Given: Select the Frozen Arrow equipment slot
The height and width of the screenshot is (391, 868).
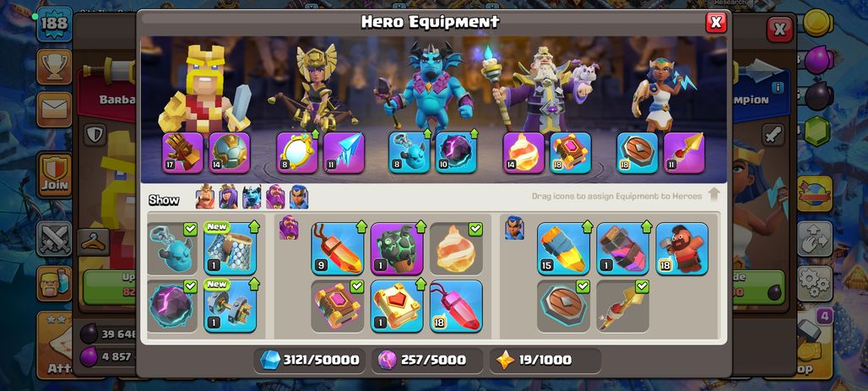Looking at the screenshot, I should click(344, 152).
